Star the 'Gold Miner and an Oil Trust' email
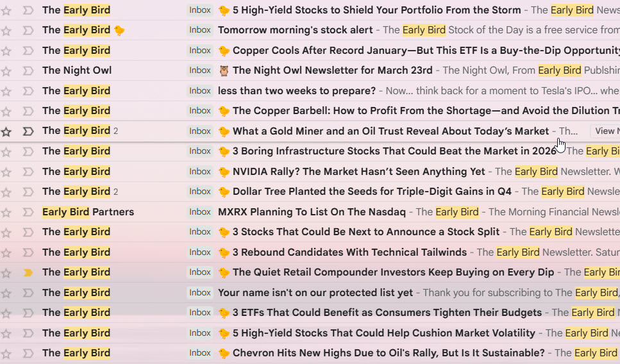The width and height of the screenshot is (620, 364). point(6,131)
